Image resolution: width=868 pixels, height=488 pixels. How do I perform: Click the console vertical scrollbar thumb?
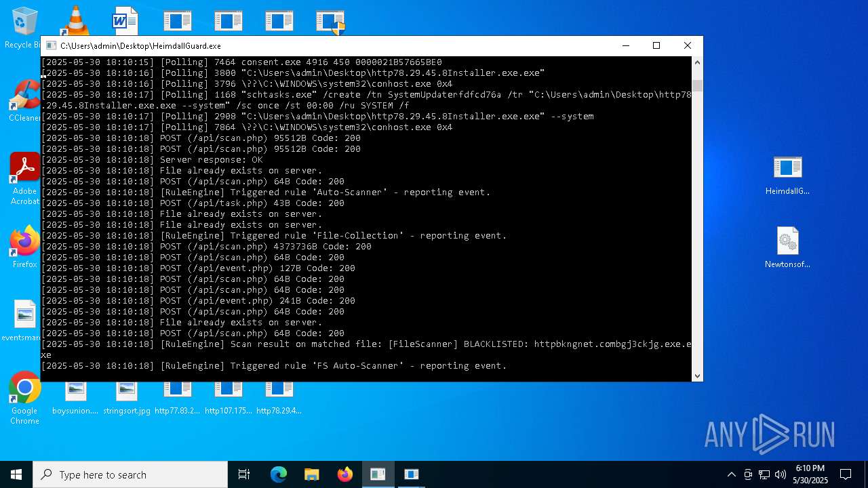(697, 85)
